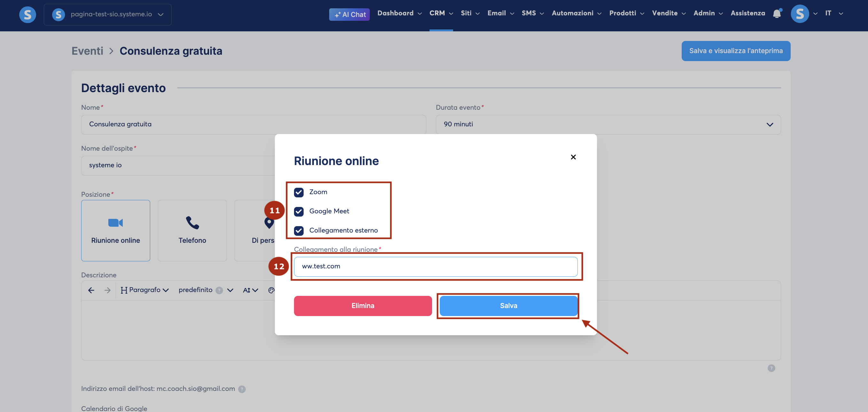
Task: Uncheck the Collegamento esterno checkbox
Action: pyautogui.click(x=299, y=231)
